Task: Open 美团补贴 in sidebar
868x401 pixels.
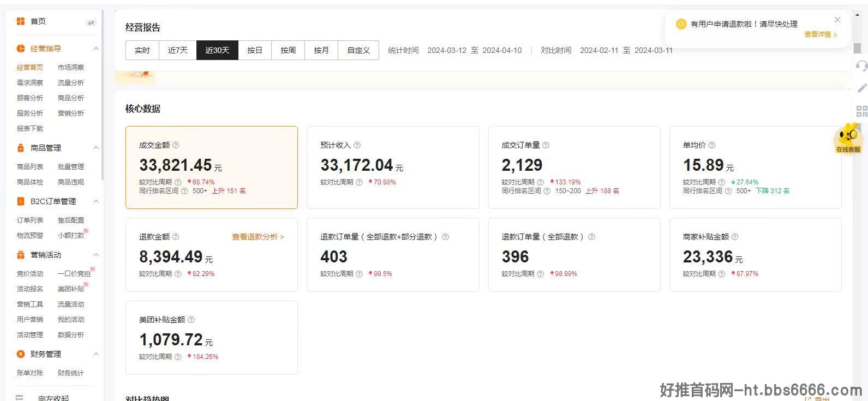Action: [x=71, y=289]
